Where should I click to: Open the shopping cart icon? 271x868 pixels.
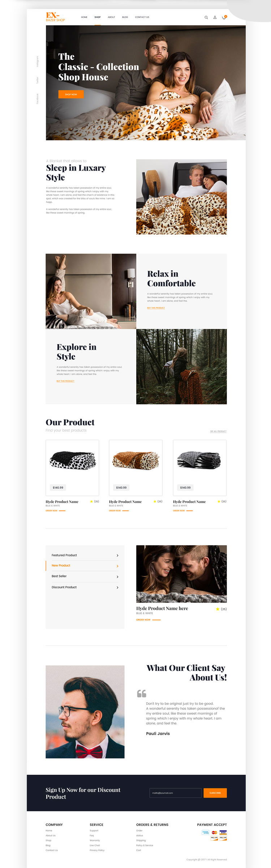224,17
